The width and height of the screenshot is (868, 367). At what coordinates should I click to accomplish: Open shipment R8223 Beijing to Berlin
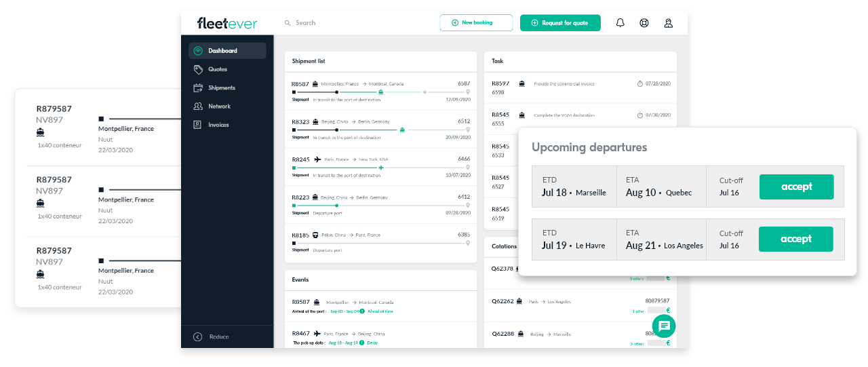pos(380,205)
